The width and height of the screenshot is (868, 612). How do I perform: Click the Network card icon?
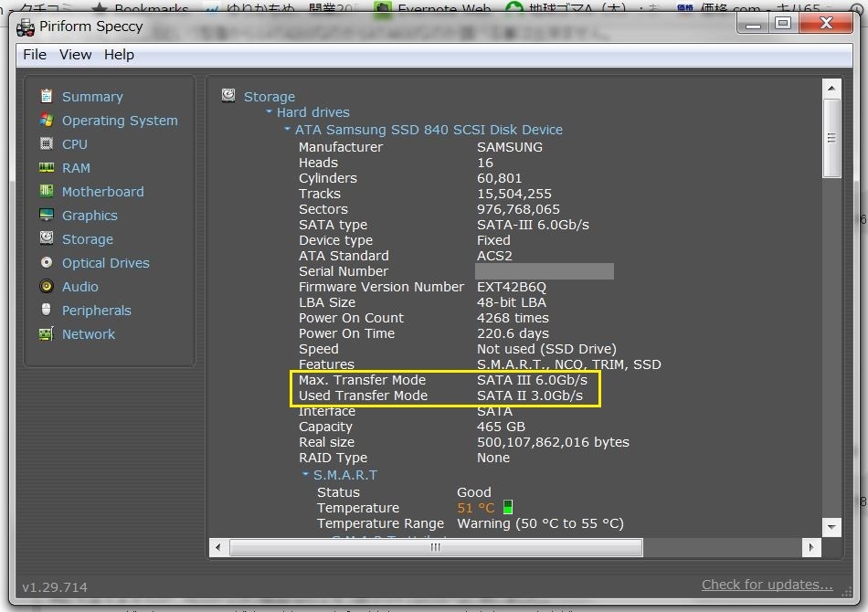(47, 333)
